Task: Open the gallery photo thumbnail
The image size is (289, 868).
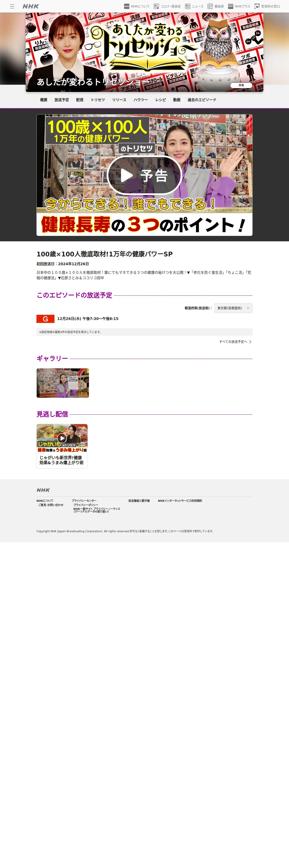Action: pos(63,383)
